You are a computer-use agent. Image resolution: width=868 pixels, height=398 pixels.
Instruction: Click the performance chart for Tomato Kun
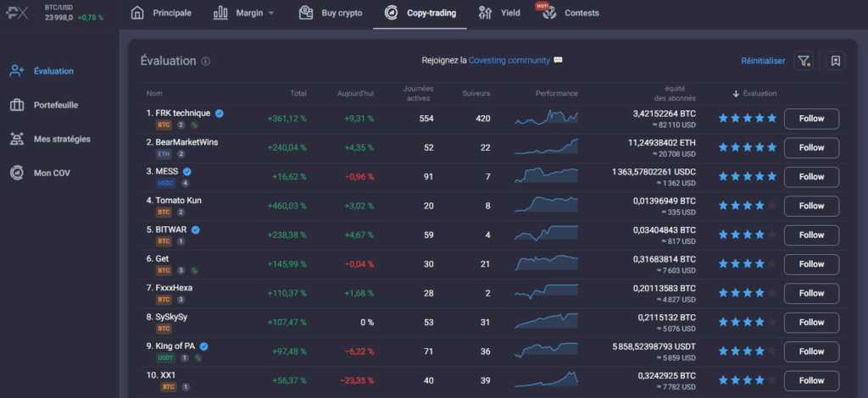point(546,205)
